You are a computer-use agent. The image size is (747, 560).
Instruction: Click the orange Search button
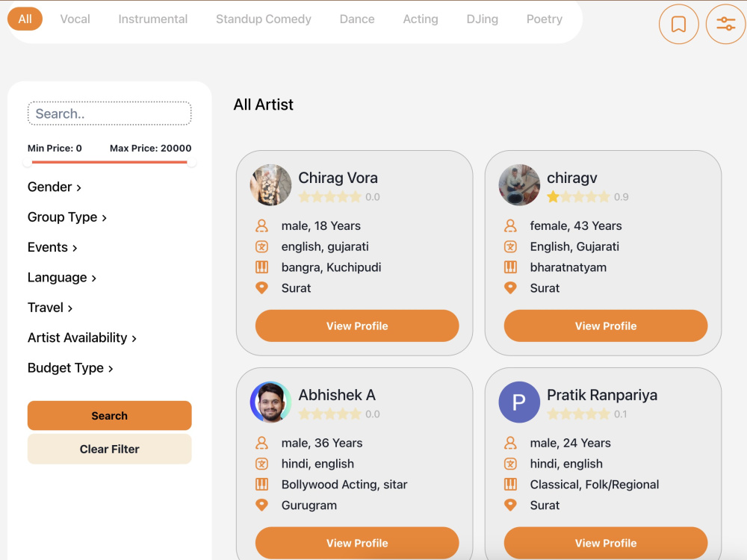coord(110,416)
